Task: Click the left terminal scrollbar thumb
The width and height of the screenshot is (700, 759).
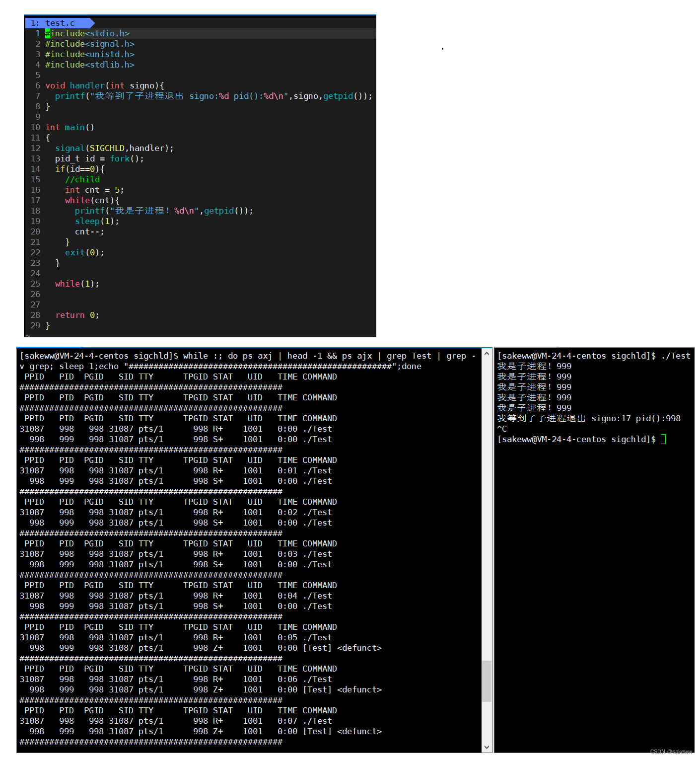Action: coord(487,681)
